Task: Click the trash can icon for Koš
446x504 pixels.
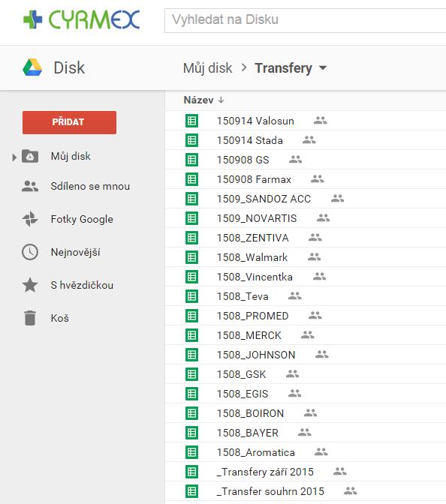Action: 30,318
